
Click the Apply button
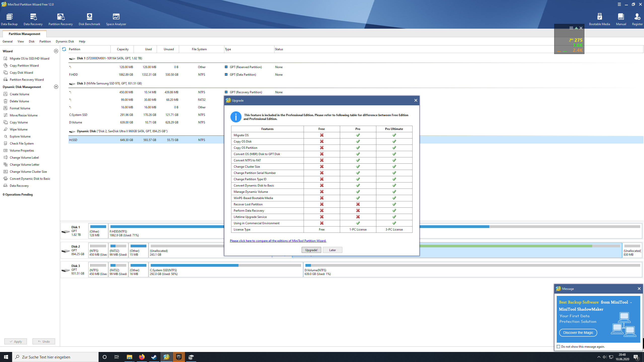point(16,341)
